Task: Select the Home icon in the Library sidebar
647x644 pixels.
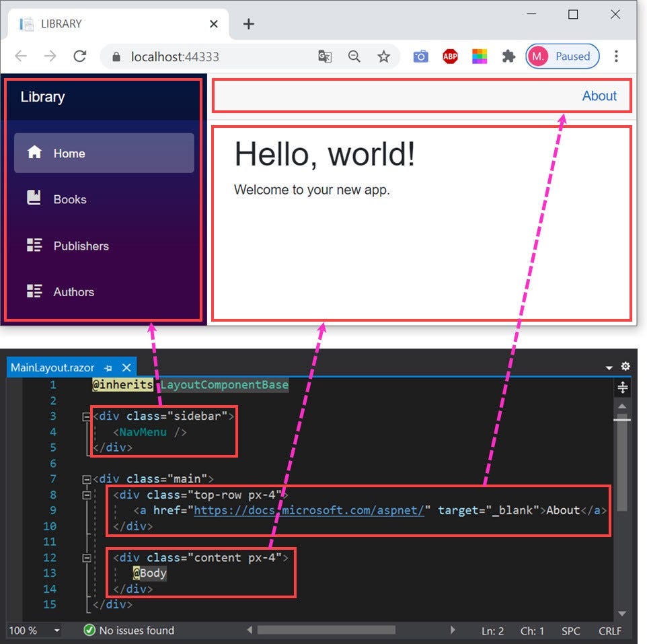Action: point(34,153)
